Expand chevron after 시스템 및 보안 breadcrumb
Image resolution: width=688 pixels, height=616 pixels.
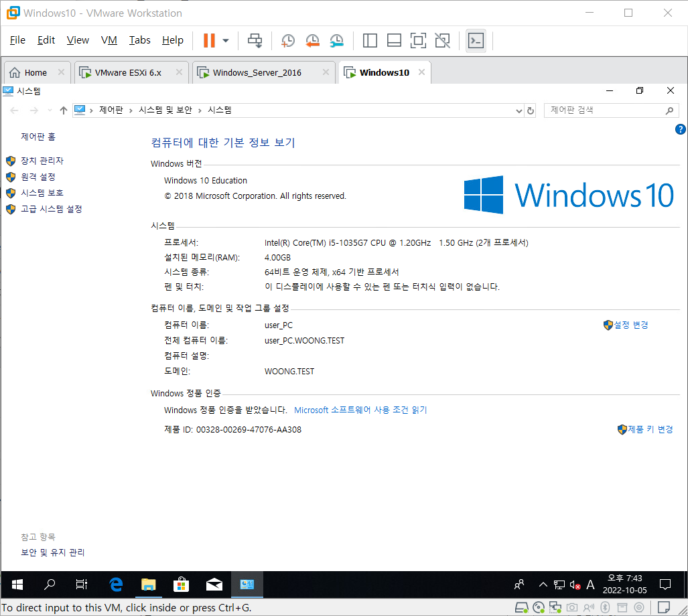(x=200, y=110)
